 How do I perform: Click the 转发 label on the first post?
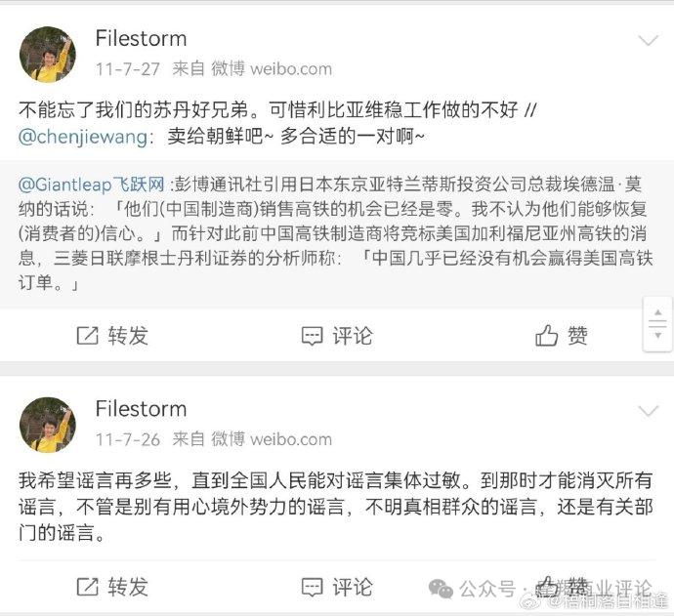[128, 336]
